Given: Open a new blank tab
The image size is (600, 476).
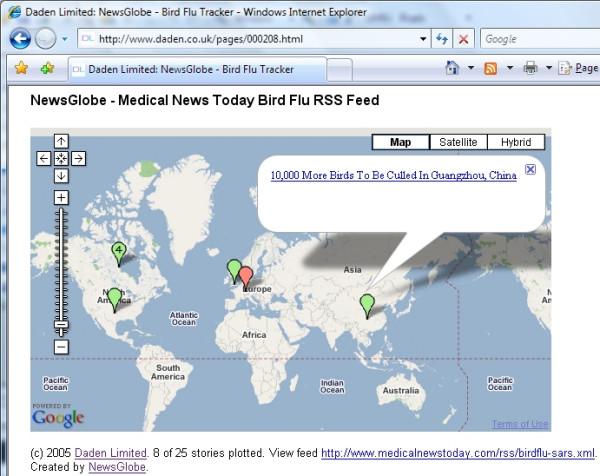Looking at the screenshot, I should [340, 70].
